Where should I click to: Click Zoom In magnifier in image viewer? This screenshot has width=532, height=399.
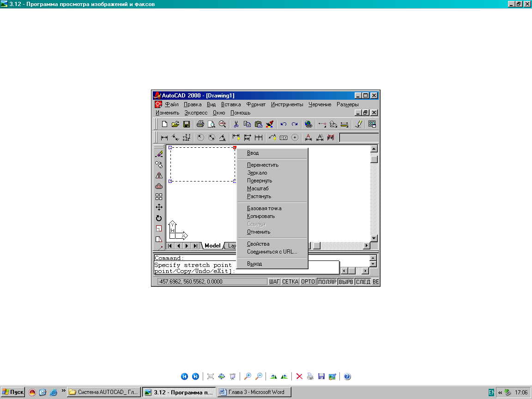tap(248, 376)
